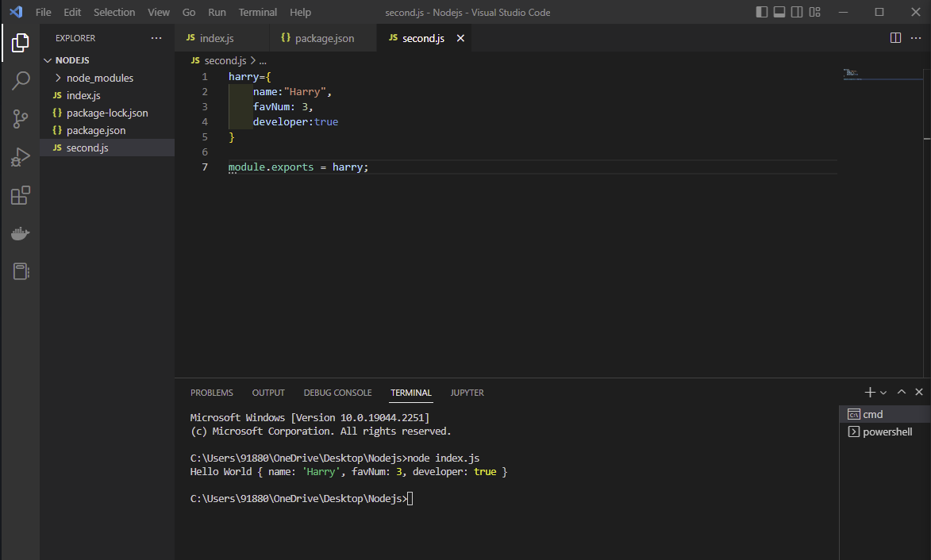Toggle secondary side bar layout icon

797,12
